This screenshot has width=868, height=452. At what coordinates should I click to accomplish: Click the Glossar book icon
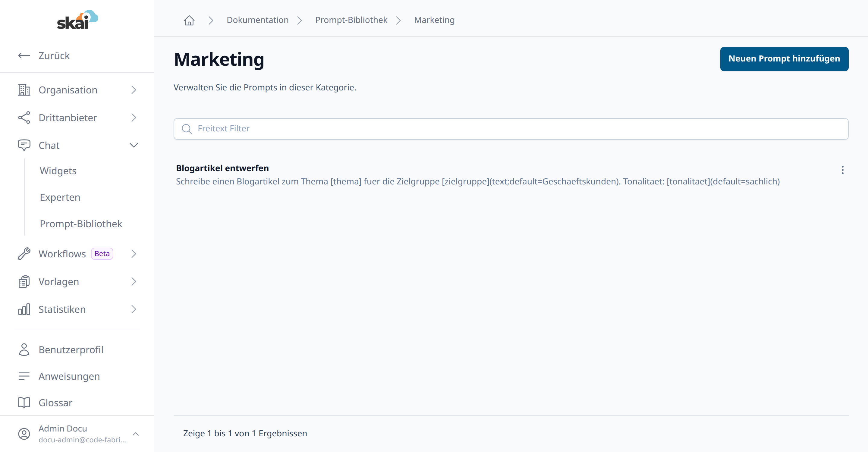tap(24, 403)
